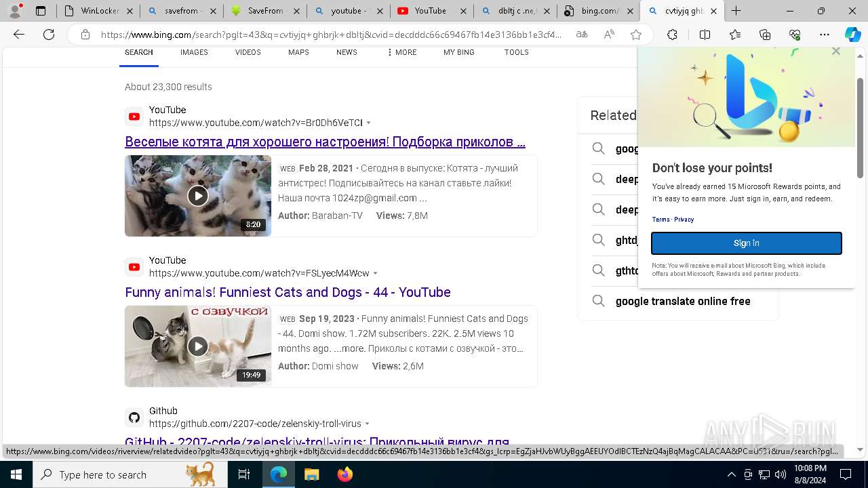Image resolution: width=868 pixels, height=488 pixels.
Task: Open File Explorer from taskbar
Action: click(311, 474)
